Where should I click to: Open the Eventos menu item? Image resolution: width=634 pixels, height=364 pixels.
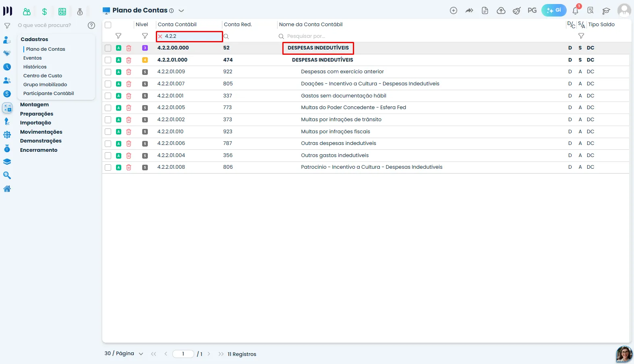tap(33, 58)
